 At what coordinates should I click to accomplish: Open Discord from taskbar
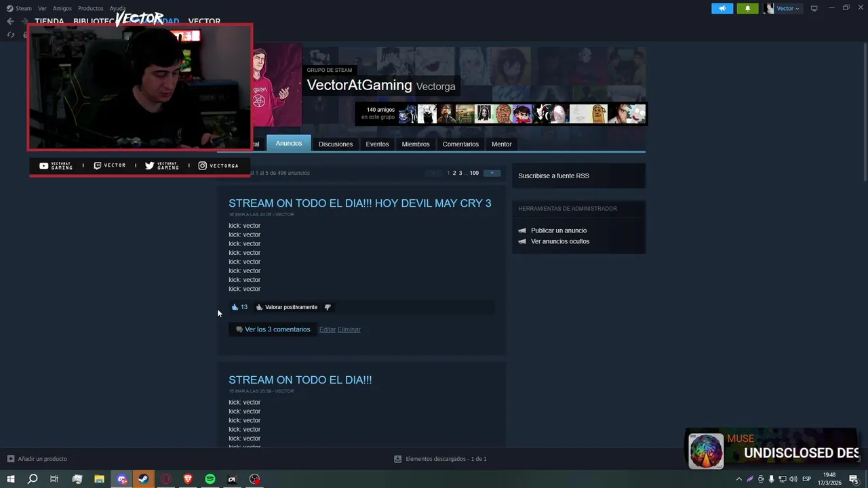click(121, 479)
